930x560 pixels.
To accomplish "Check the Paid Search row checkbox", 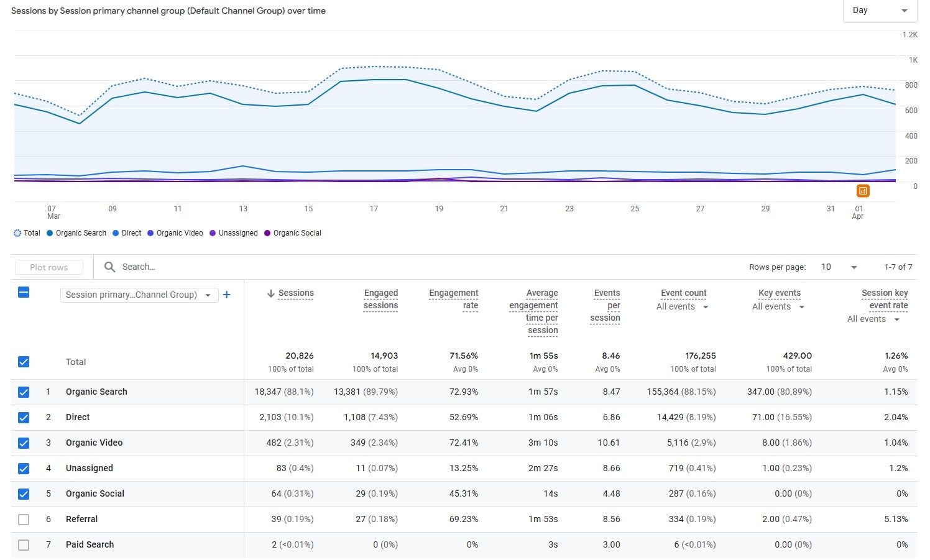I will pyautogui.click(x=24, y=544).
